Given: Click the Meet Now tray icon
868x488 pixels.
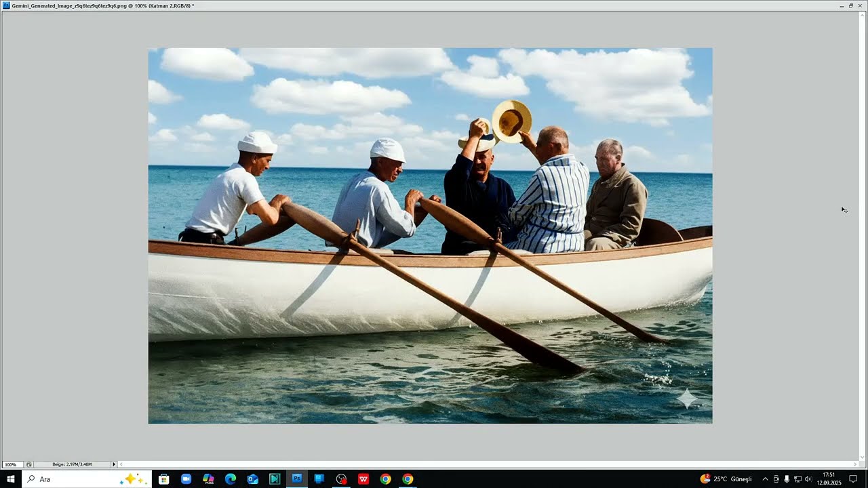Looking at the screenshot, I should 776,479.
